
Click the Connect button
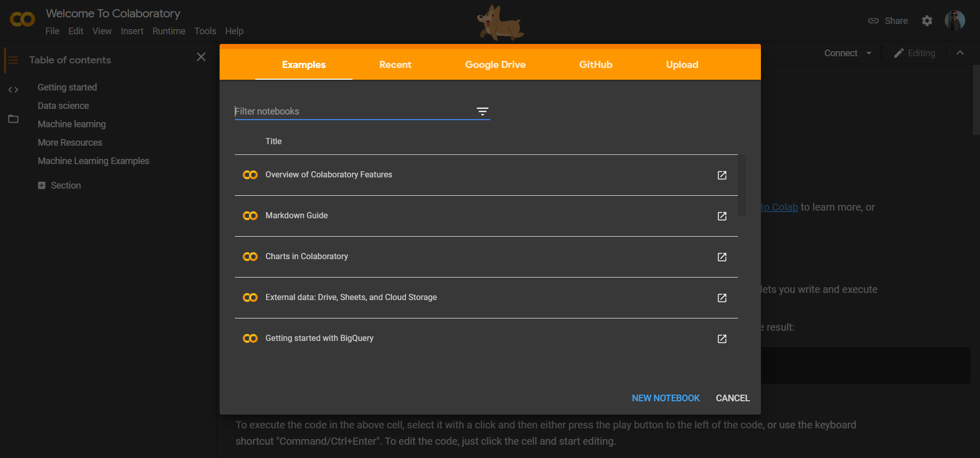(841, 53)
